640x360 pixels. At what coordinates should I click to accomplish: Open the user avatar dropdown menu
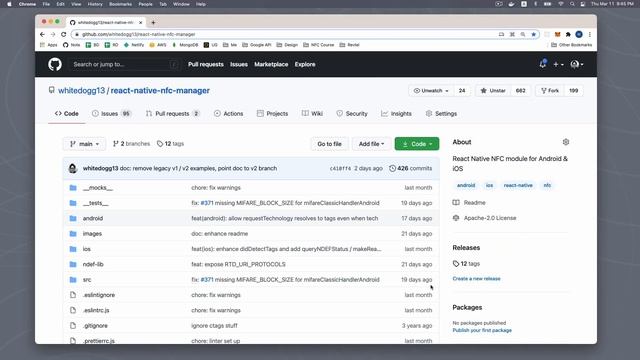click(x=577, y=64)
